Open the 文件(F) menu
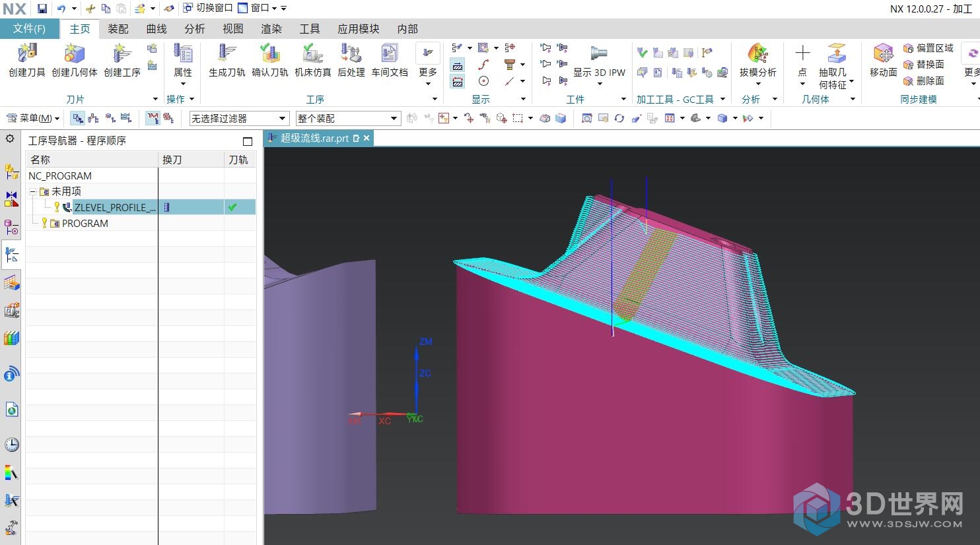 [29, 28]
